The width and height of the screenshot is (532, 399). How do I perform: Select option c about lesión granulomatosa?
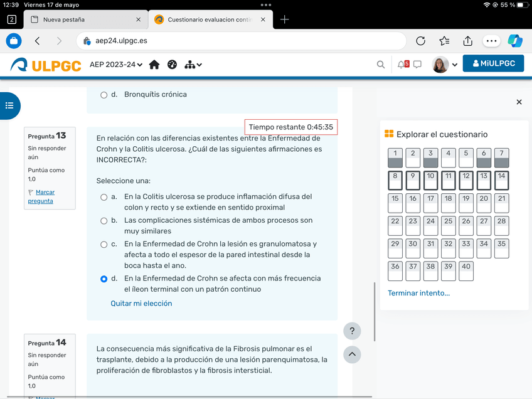pyautogui.click(x=104, y=245)
